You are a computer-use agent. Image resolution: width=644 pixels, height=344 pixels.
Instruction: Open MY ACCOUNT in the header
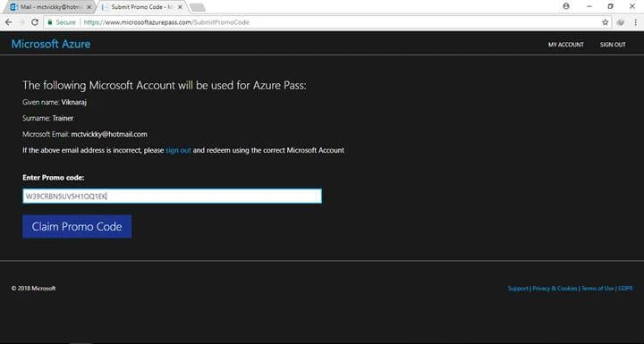566,45
